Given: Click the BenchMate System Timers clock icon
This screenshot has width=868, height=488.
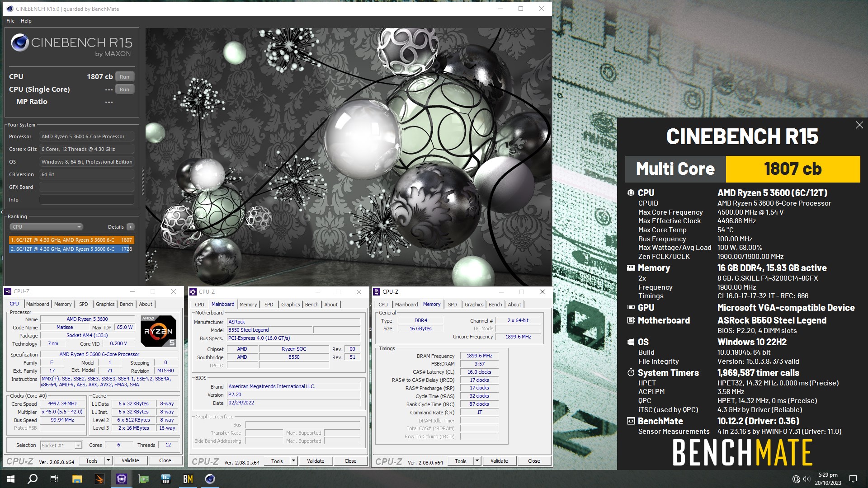Looking at the screenshot, I should (631, 373).
